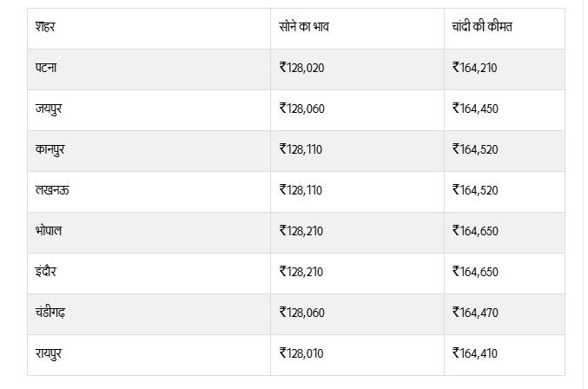Select the पटना city cell
The width and height of the screenshot is (588, 389).
pyautogui.click(x=48, y=68)
